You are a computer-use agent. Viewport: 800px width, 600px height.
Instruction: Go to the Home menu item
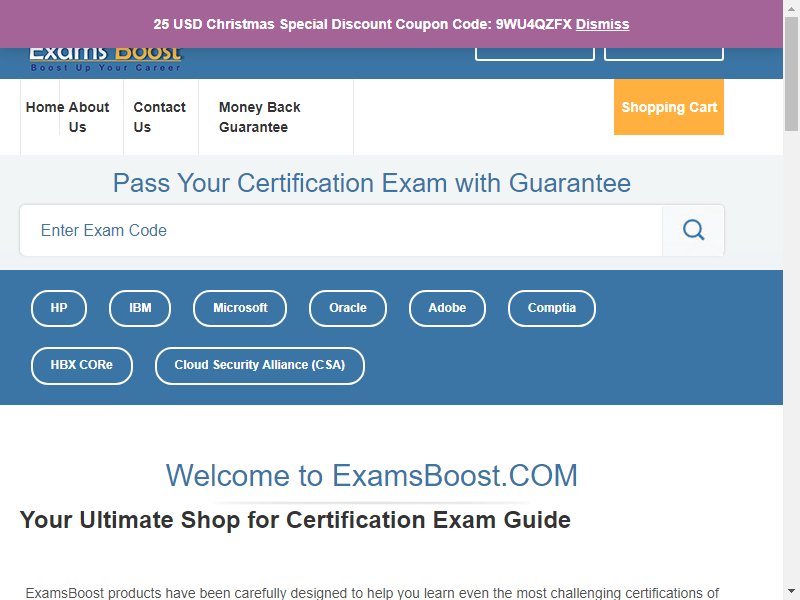coord(45,107)
